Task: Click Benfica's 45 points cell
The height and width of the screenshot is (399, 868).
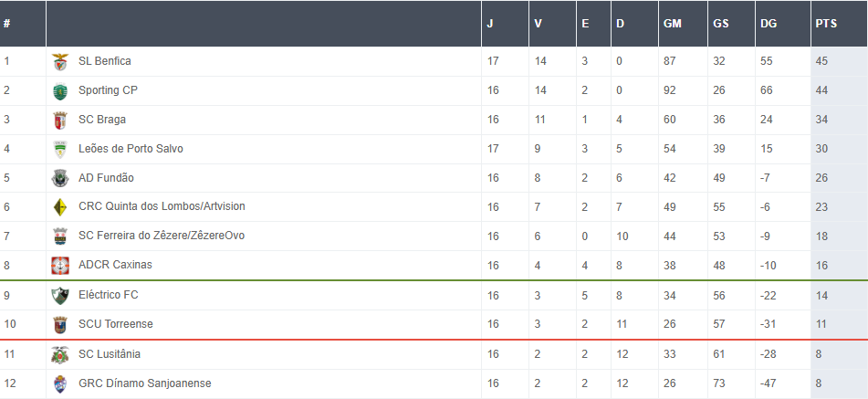Action: pos(821,61)
